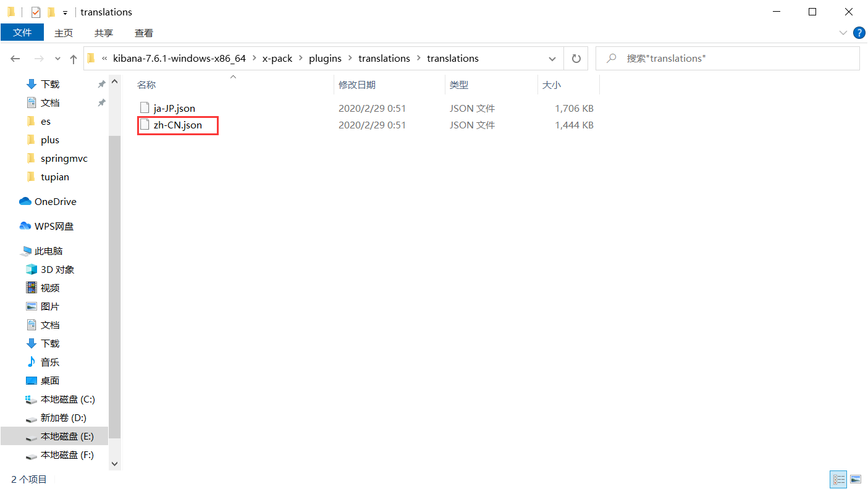Image resolution: width=868 pixels, height=489 pixels.
Task: Sort files by 大小 column header
Action: pyautogui.click(x=552, y=85)
